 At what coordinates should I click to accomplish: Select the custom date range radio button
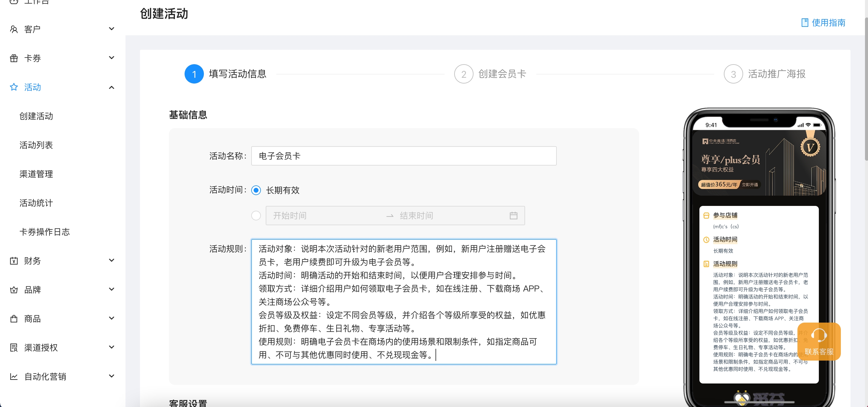256,216
